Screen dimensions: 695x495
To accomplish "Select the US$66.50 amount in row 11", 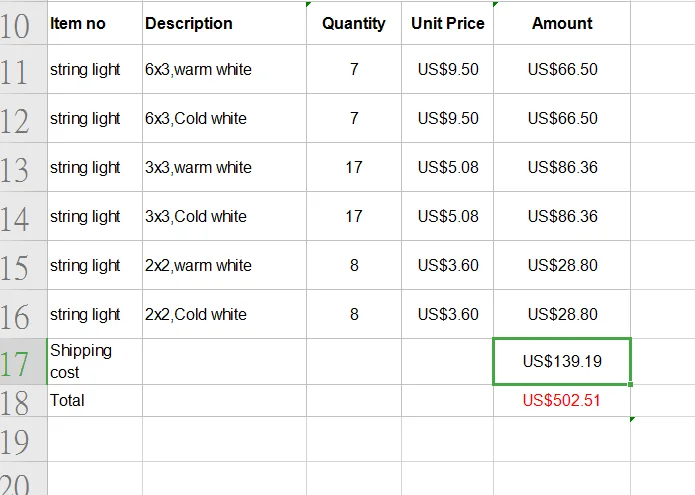I will pyautogui.click(x=562, y=69).
